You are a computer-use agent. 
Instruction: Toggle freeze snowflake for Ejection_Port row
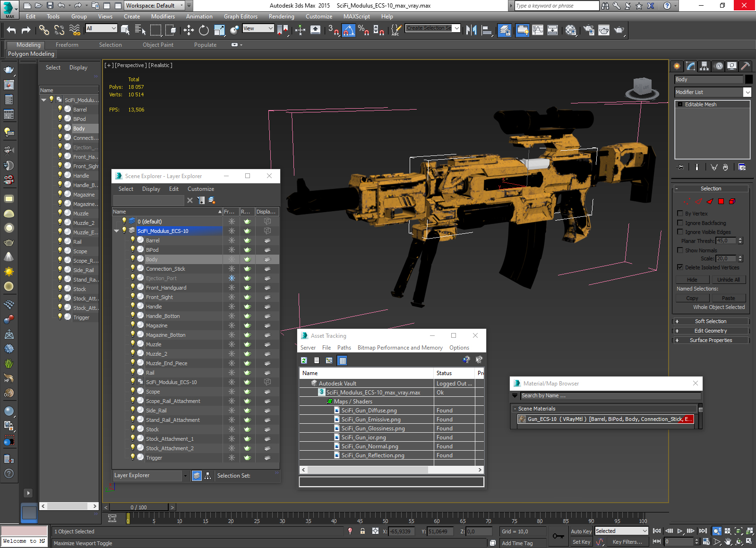pos(232,278)
